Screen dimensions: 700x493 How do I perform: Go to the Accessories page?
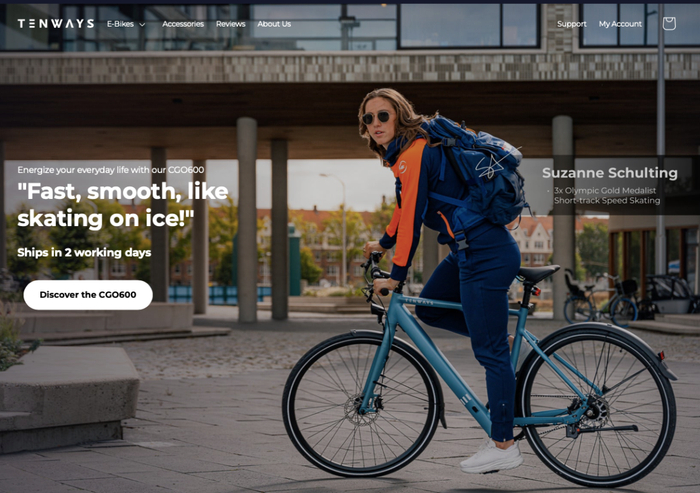tap(183, 24)
